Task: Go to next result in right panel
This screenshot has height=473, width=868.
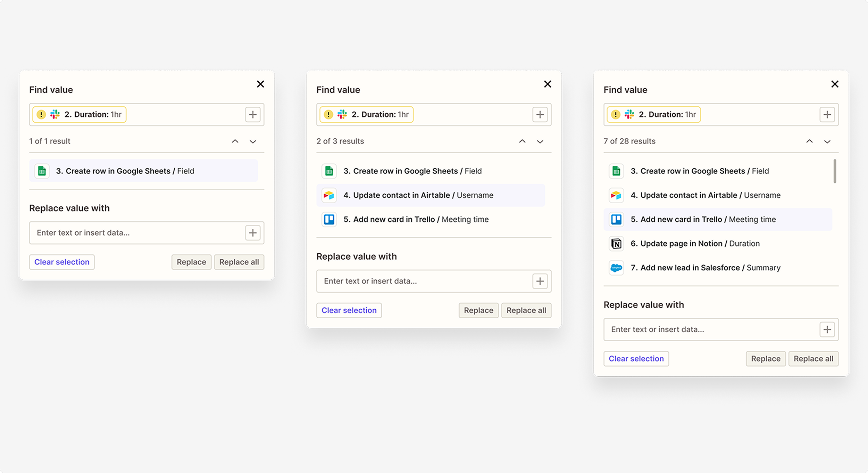Action: click(x=827, y=141)
